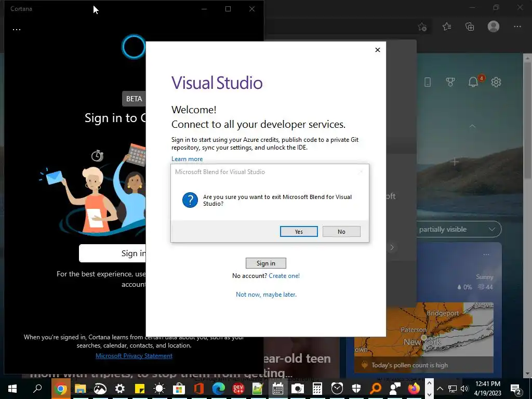Open Microsoft Office from taskbar

tap(198, 389)
